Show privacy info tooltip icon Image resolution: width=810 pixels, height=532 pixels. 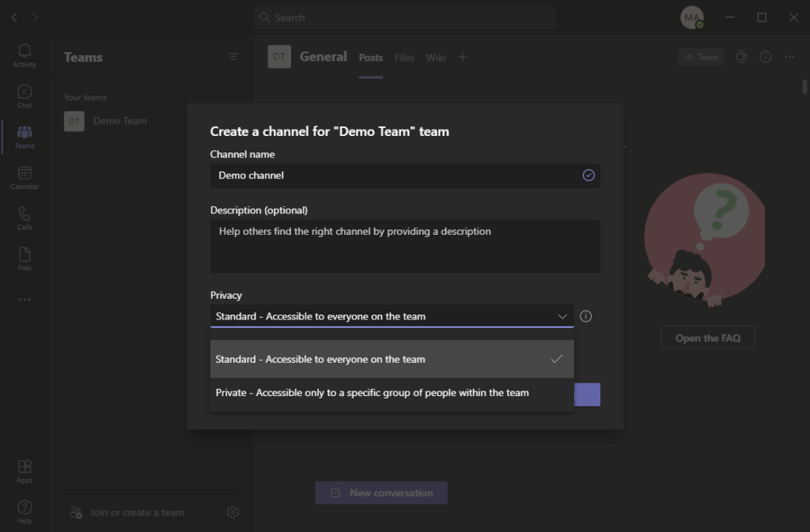pos(586,316)
